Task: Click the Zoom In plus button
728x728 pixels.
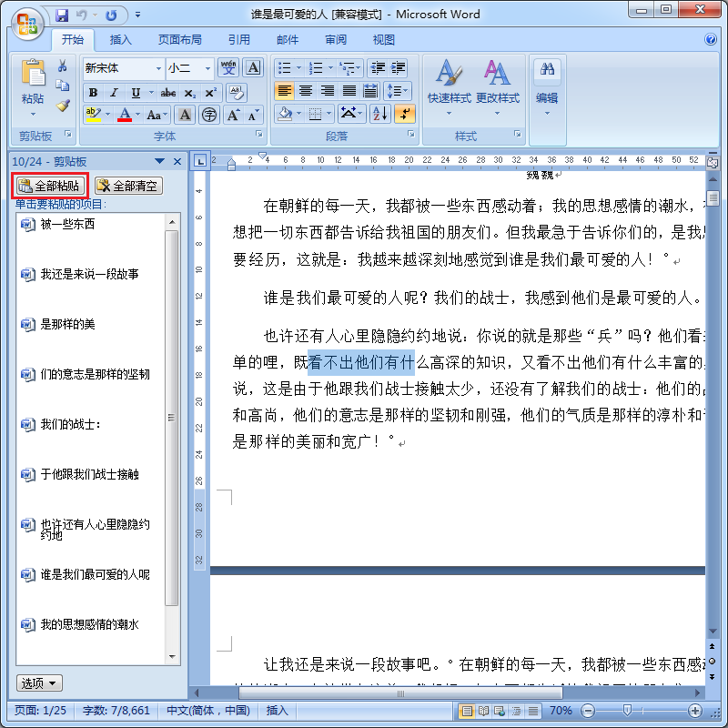Action: coord(694,711)
